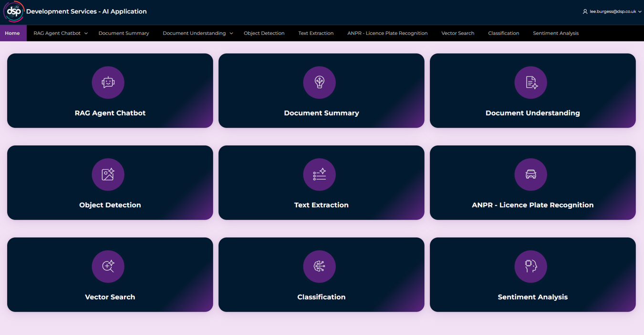Image resolution: width=644 pixels, height=335 pixels.
Task: Open Vector Search from the navigation bar
Action: 457,33
